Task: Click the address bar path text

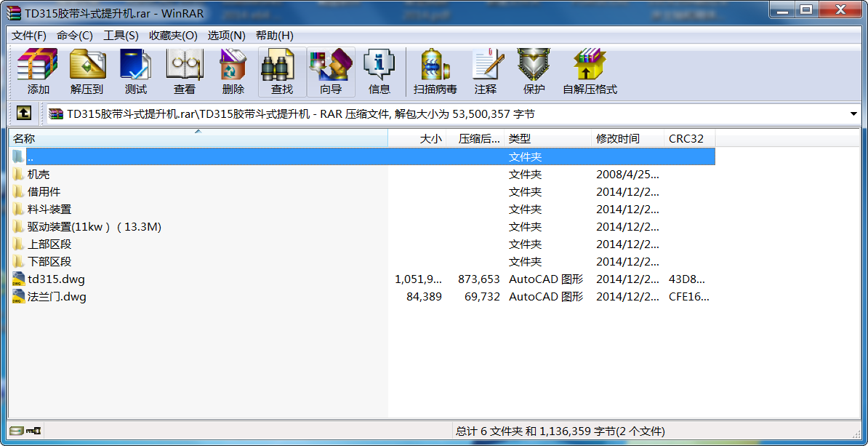Action: coord(301,114)
